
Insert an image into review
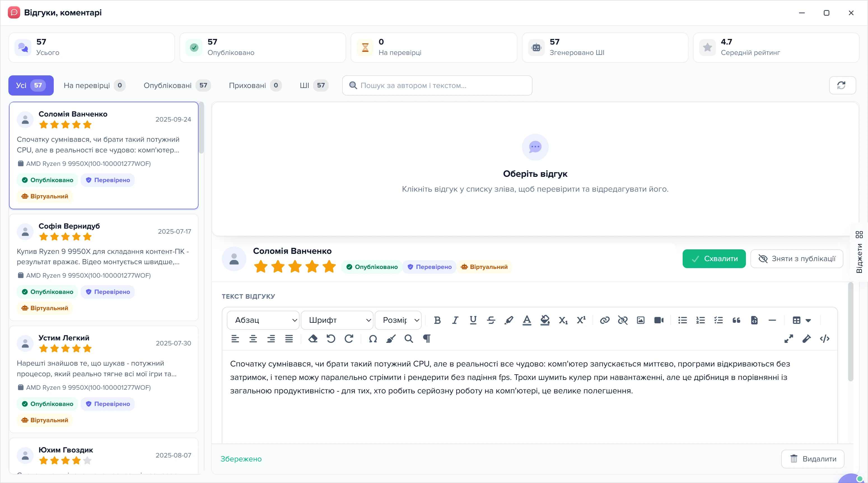click(641, 320)
